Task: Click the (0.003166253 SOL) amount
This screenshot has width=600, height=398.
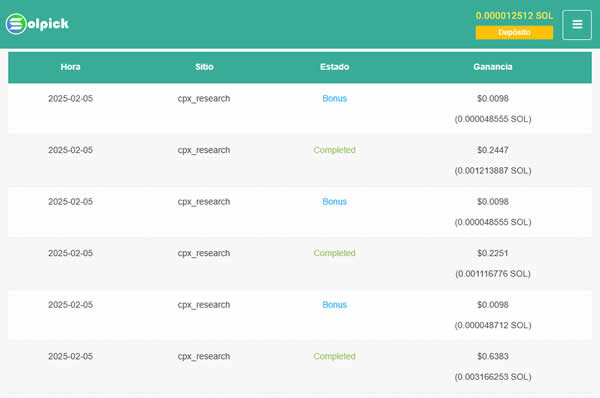Action: tap(493, 377)
